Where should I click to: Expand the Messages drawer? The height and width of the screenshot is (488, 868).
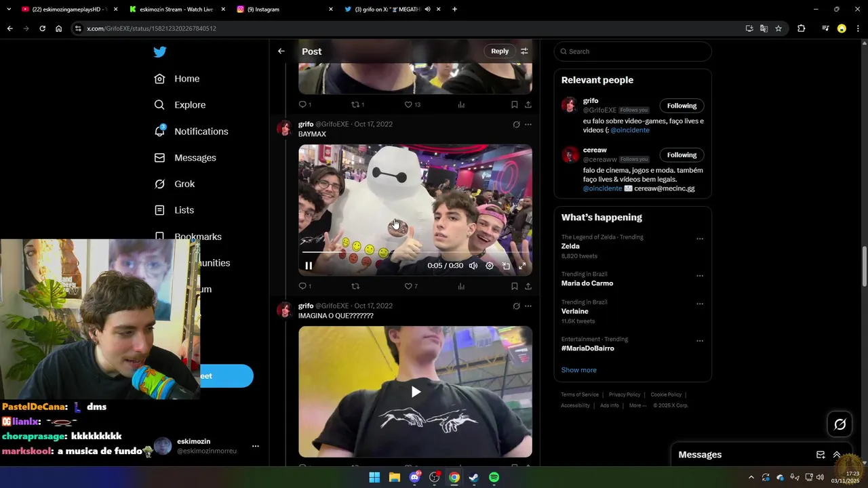coord(837,455)
